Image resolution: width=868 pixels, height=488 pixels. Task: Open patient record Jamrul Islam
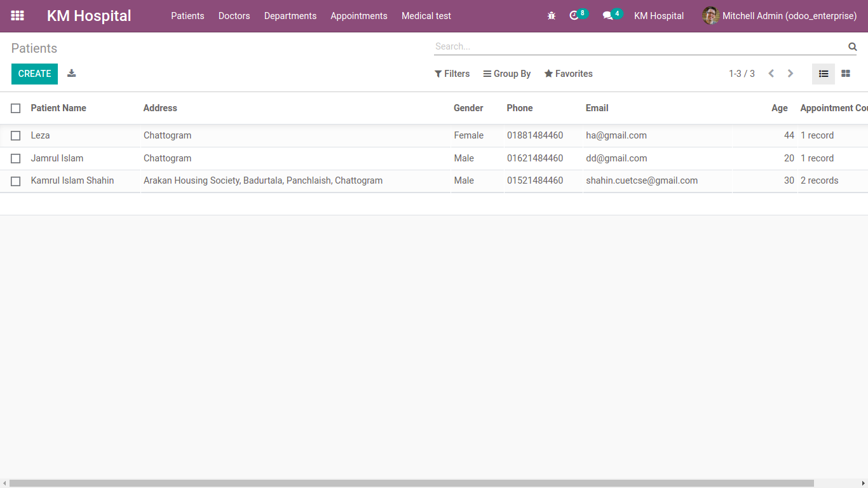coord(57,158)
